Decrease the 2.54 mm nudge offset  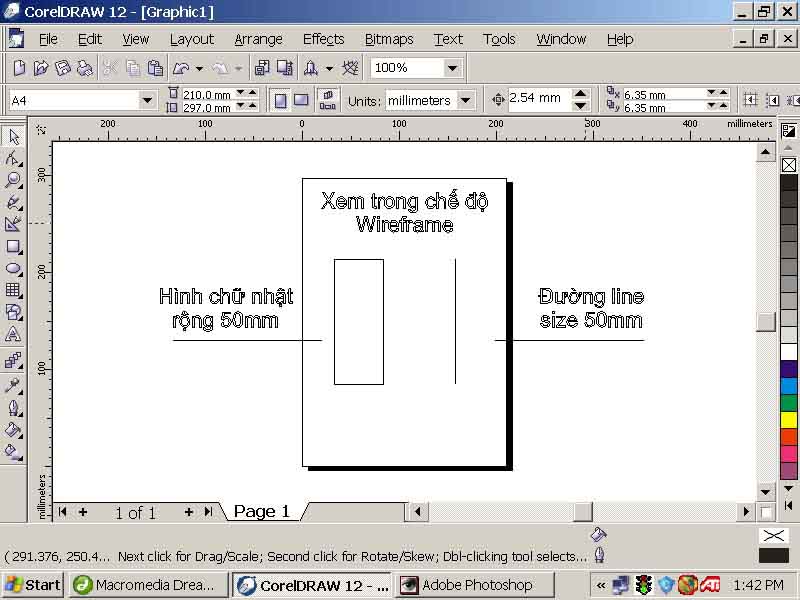tap(580, 106)
